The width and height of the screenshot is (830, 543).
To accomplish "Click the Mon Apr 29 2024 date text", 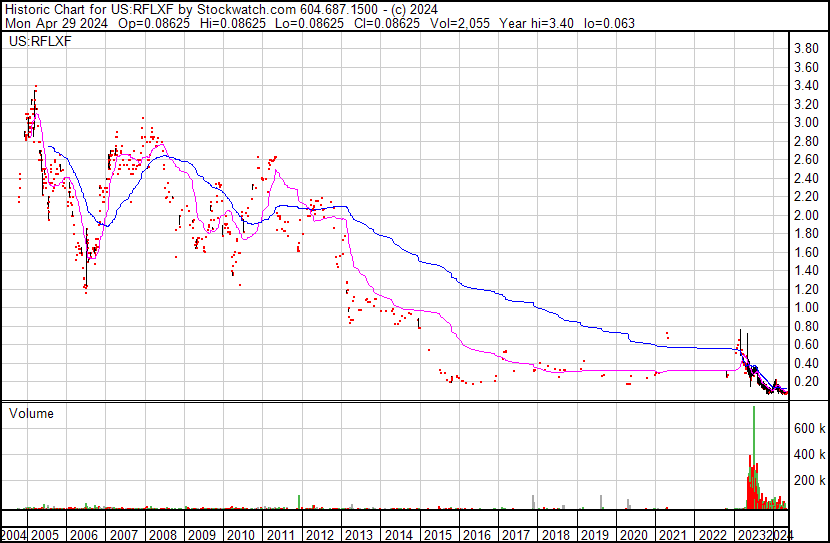I will tap(47, 23).
